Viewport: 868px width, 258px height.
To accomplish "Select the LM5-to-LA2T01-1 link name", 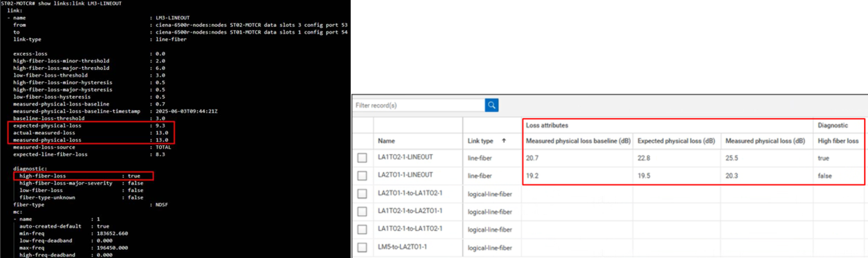I will [x=402, y=246].
